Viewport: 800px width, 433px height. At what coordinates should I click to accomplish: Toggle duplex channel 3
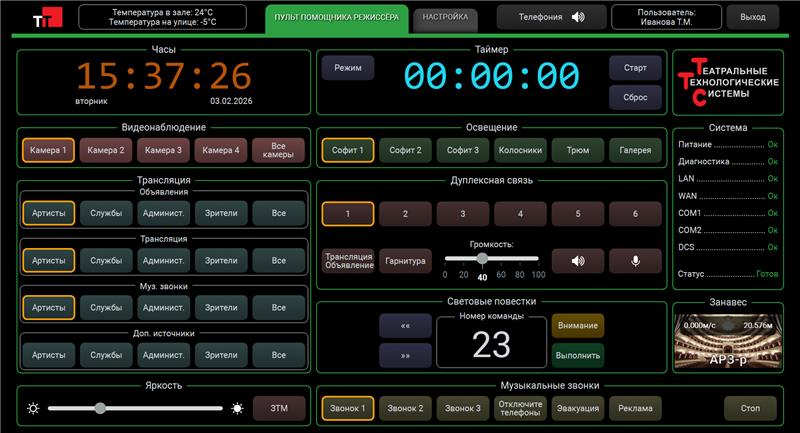coord(463,214)
